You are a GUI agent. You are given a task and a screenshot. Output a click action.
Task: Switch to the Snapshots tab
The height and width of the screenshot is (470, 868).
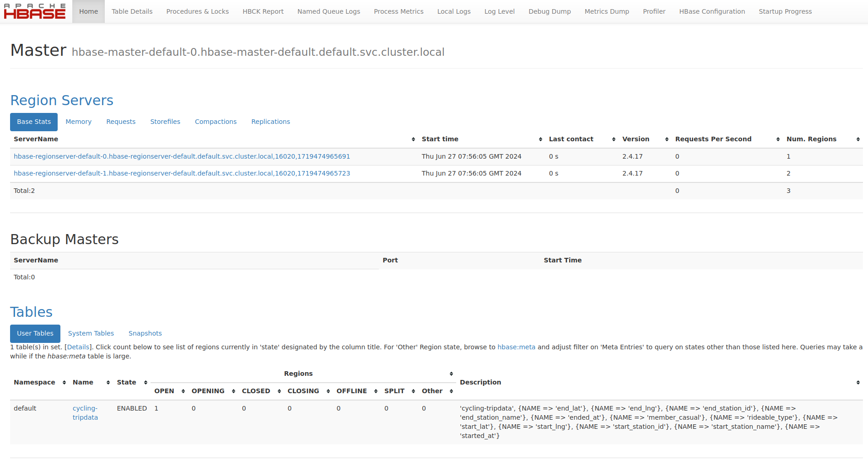[145, 333]
